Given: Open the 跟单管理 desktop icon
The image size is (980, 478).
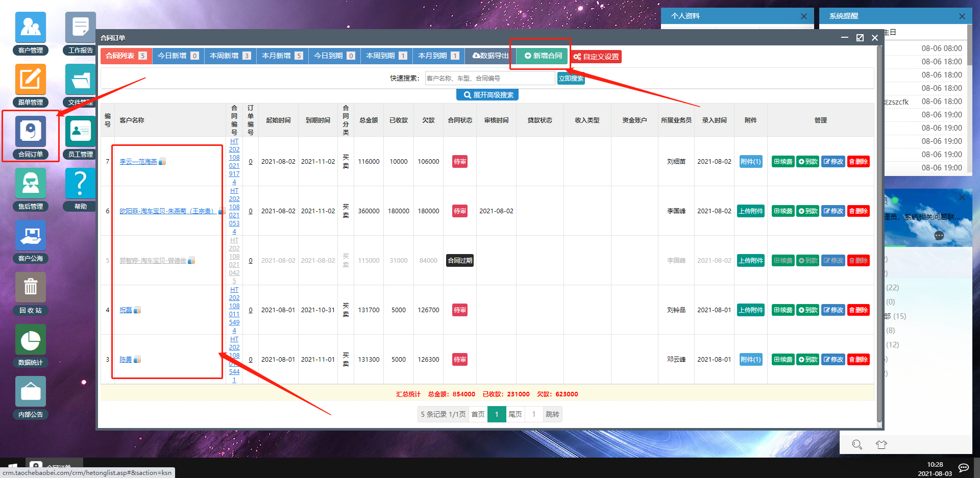Looking at the screenshot, I should coord(31,85).
